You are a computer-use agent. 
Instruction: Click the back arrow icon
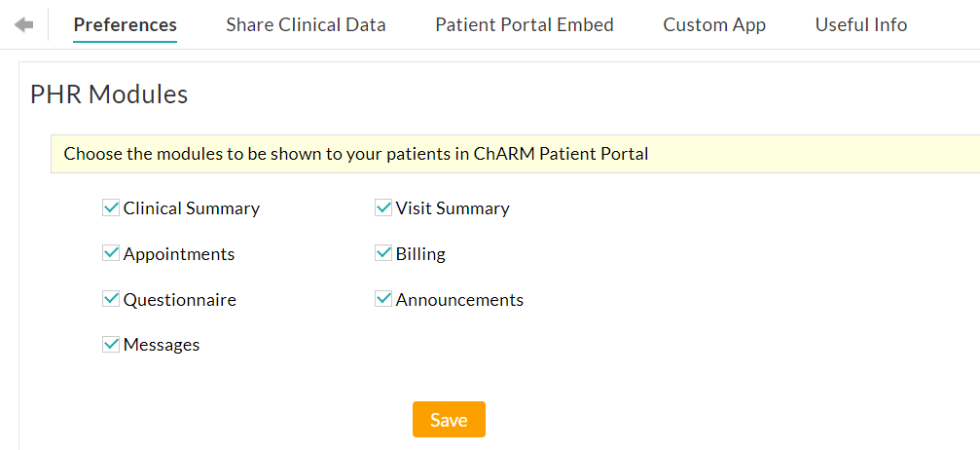pos(23,24)
